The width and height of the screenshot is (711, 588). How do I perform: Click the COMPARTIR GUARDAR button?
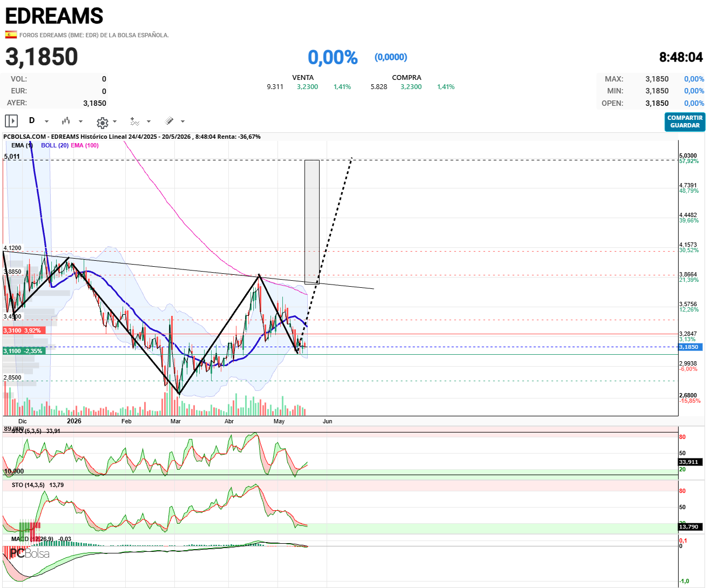pos(685,121)
